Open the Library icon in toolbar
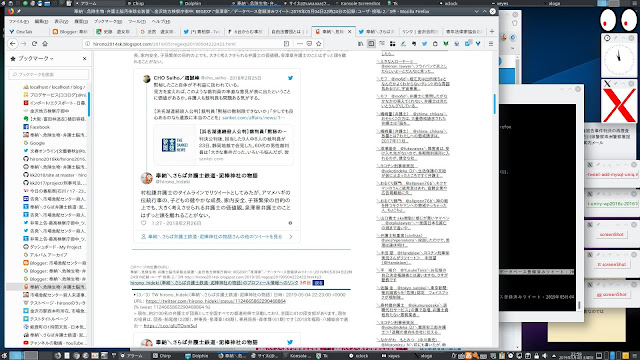This screenshot has height=360, width=640. (x=360, y=44)
